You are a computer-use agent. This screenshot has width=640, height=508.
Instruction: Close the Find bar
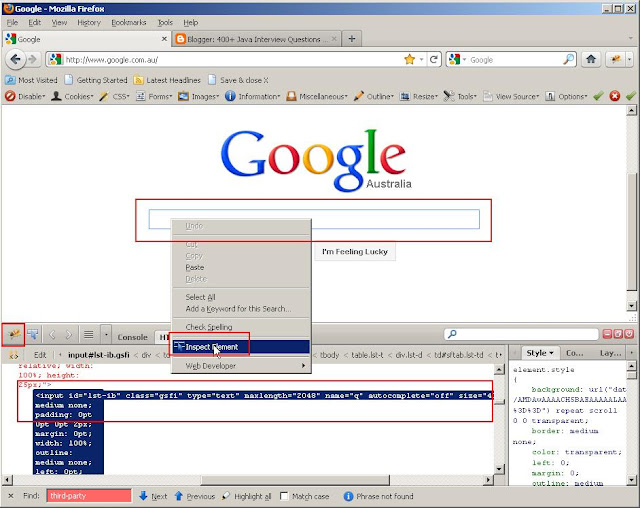11,496
